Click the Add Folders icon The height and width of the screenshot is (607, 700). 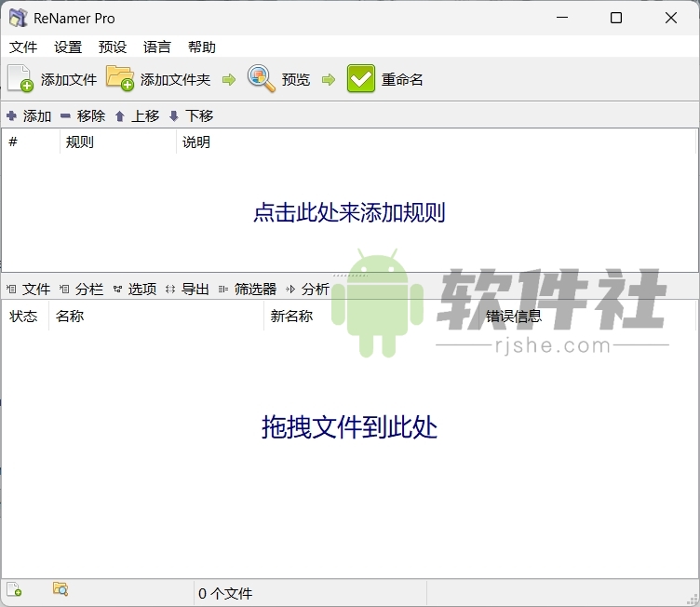[120, 78]
